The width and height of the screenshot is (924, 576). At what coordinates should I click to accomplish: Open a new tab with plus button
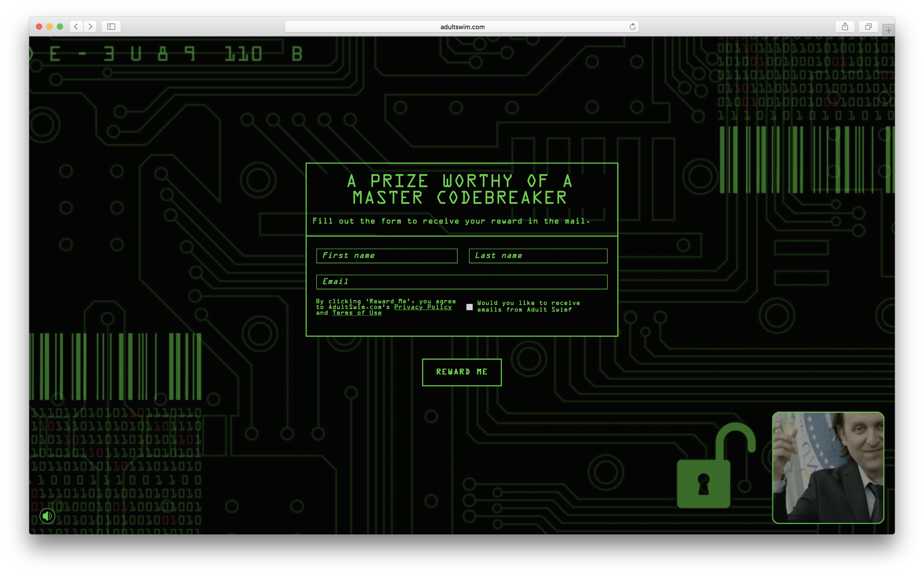889,30
